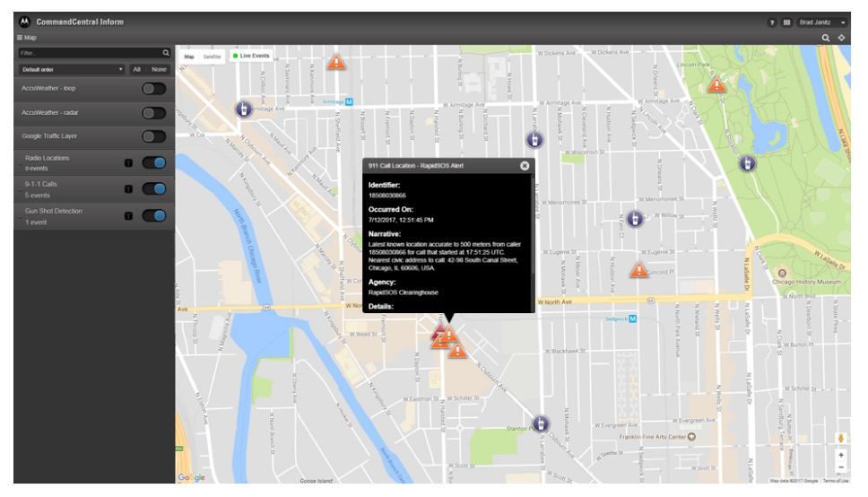Click the map search magnifier icon
Image resolution: width=868 pixels, height=497 pixels.
pyautogui.click(x=827, y=38)
